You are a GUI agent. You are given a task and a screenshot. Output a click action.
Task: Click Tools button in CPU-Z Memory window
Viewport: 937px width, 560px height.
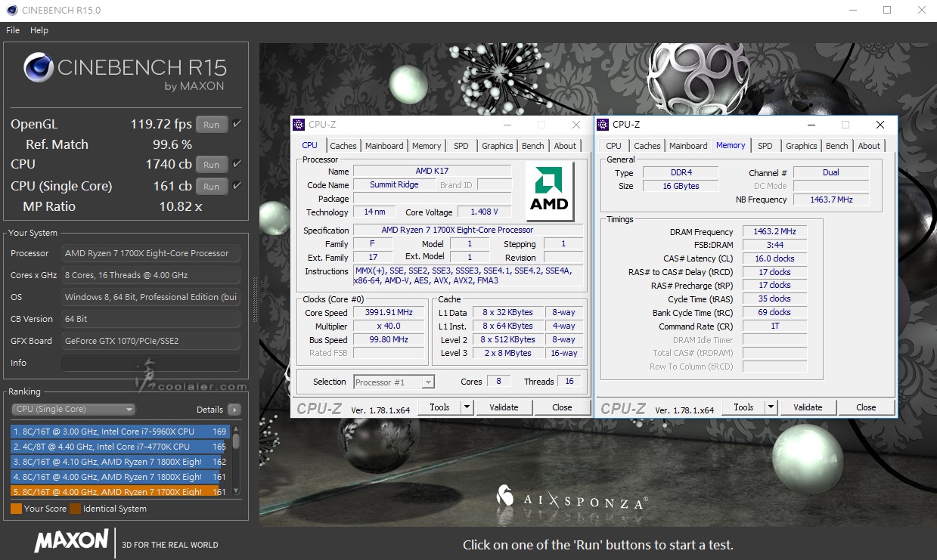743,407
